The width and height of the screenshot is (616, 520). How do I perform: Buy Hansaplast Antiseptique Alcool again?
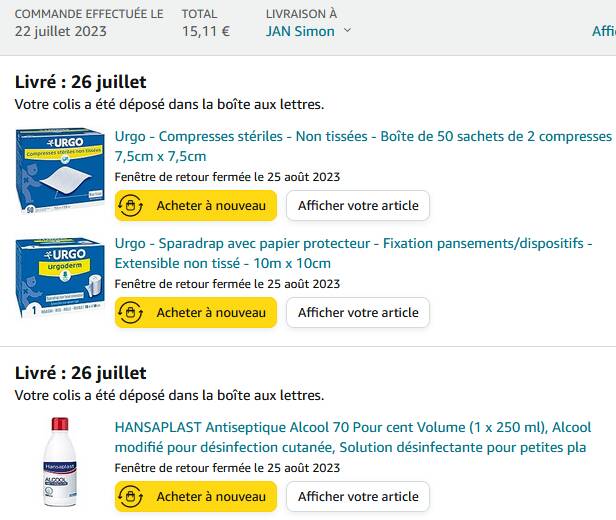(x=196, y=496)
